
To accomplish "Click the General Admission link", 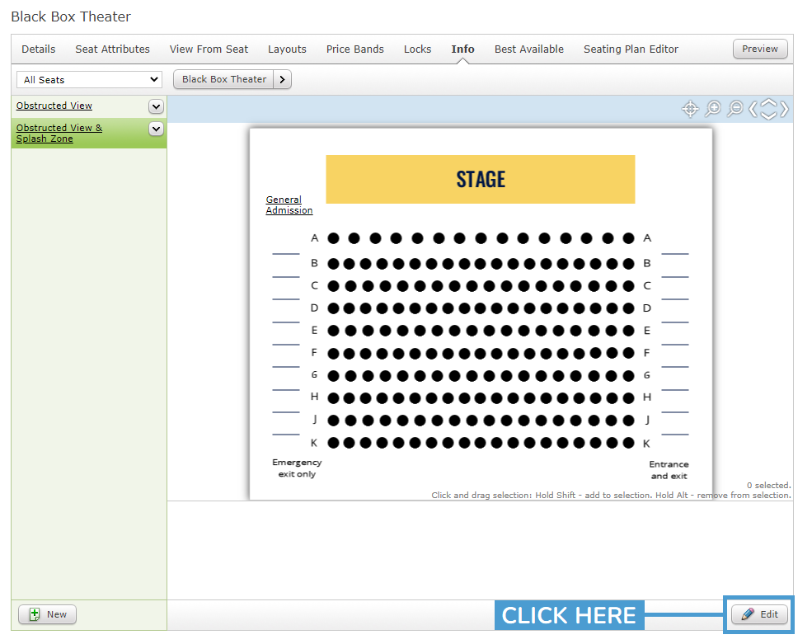I will click(289, 205).
